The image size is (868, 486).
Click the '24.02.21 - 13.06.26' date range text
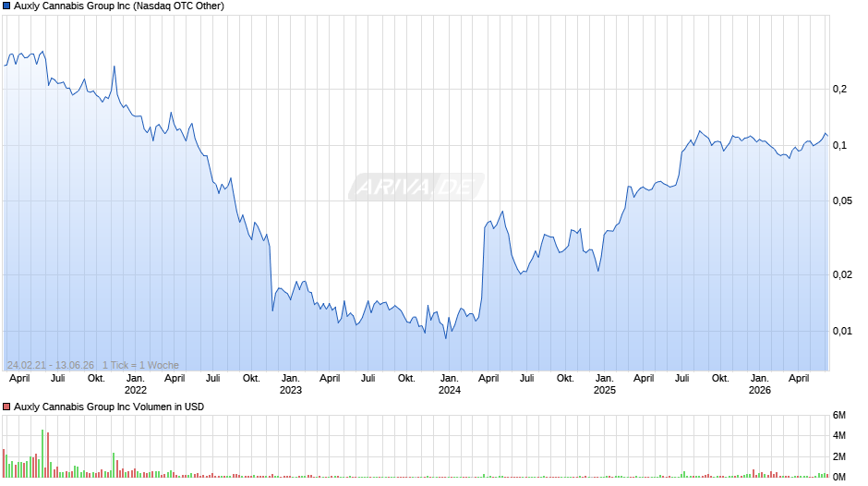pyautogui.click(x=51, y=365)
